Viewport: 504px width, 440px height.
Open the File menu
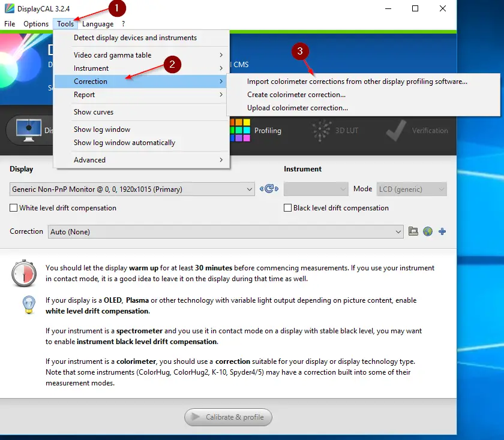click(10, 24)
